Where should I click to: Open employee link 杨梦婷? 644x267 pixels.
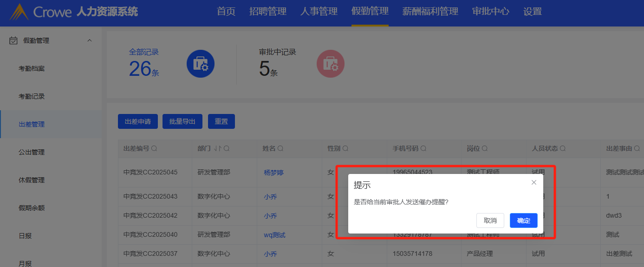[274, 173]
